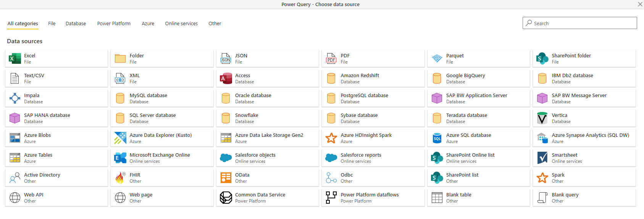Select PostgreSQL database source
644x219 pixels.
(373, 98)
